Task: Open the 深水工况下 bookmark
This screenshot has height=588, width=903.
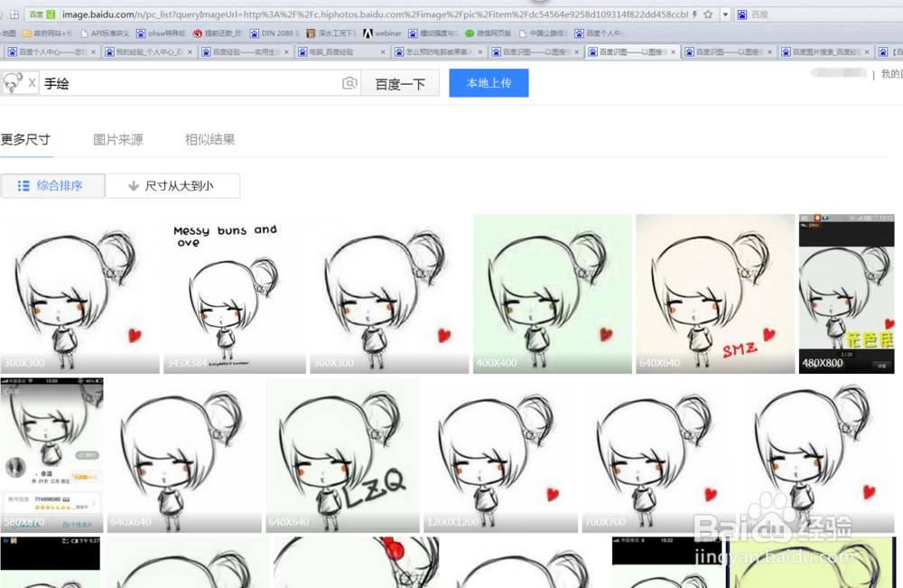Action: (x=331, y=33)
